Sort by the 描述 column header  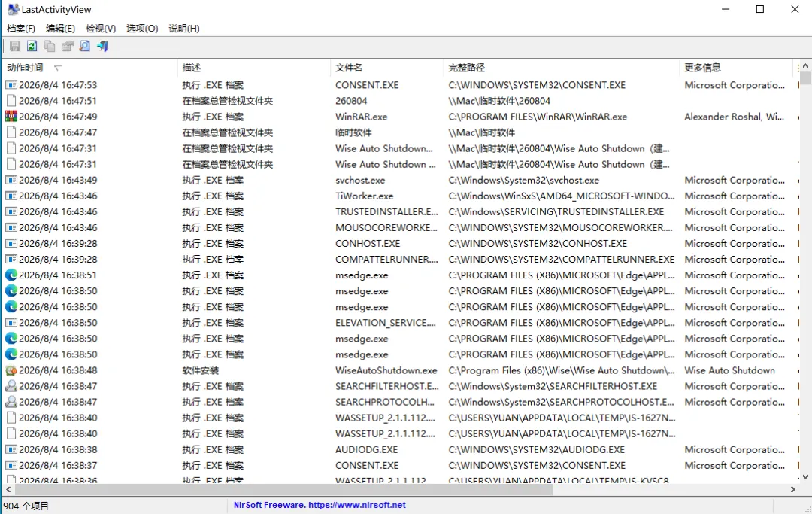tap(254, 68)
